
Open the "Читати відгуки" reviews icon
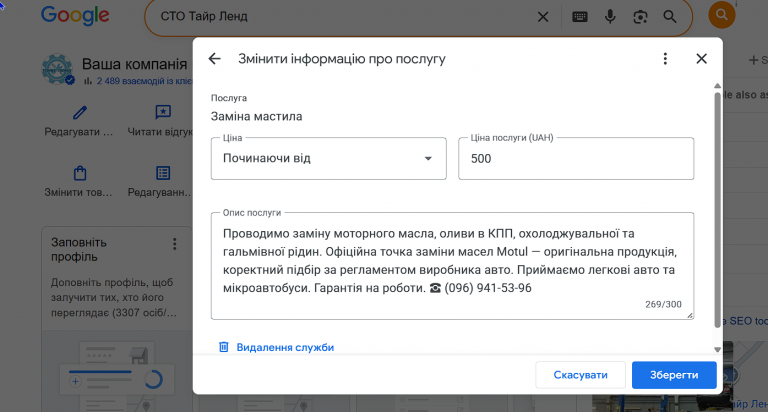[163, 112]
